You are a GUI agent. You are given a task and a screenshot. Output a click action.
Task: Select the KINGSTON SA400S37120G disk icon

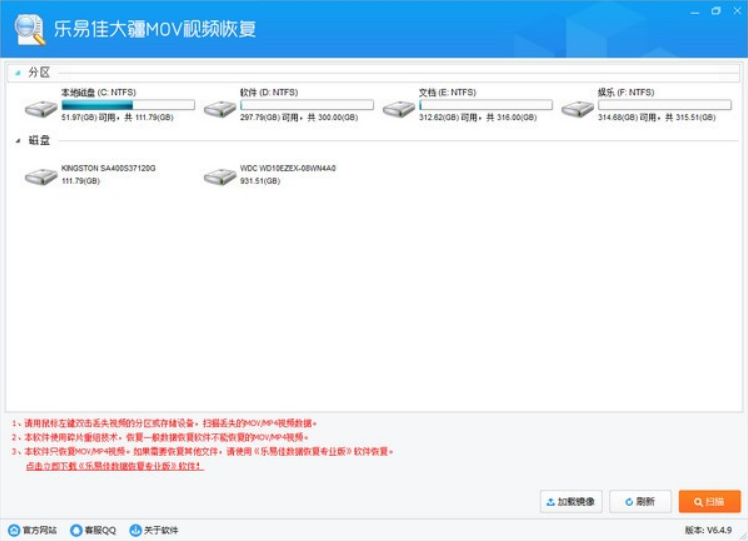41,177
